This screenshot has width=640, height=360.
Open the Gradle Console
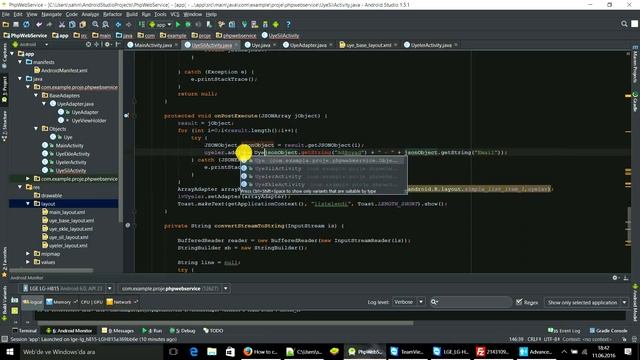[608, 331]
